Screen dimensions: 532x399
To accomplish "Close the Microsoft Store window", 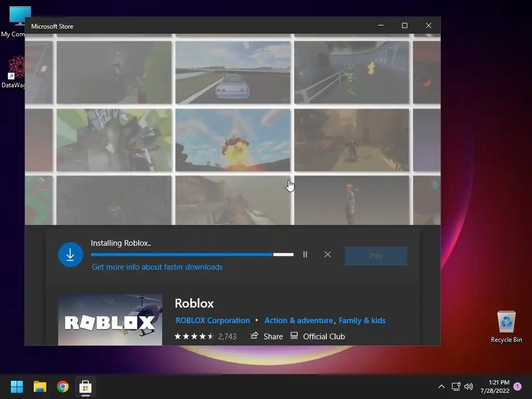I will (x=429, y=25).
